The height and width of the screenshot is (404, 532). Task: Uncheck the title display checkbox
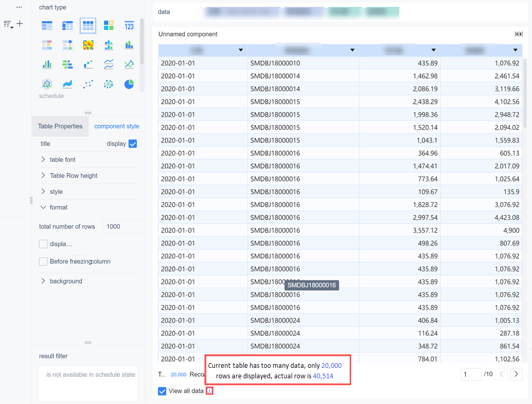pos(133,144)
